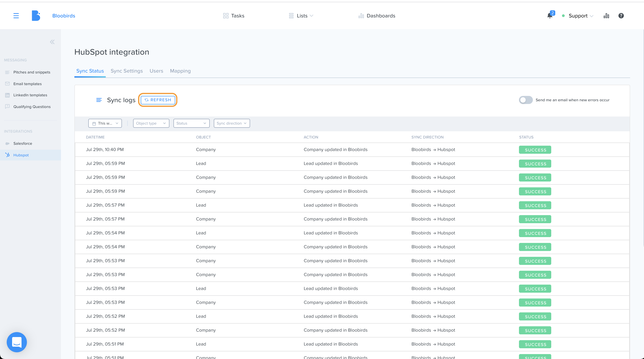Click the Tasks grid icon
644x359 pixels.
click(226, 16)
